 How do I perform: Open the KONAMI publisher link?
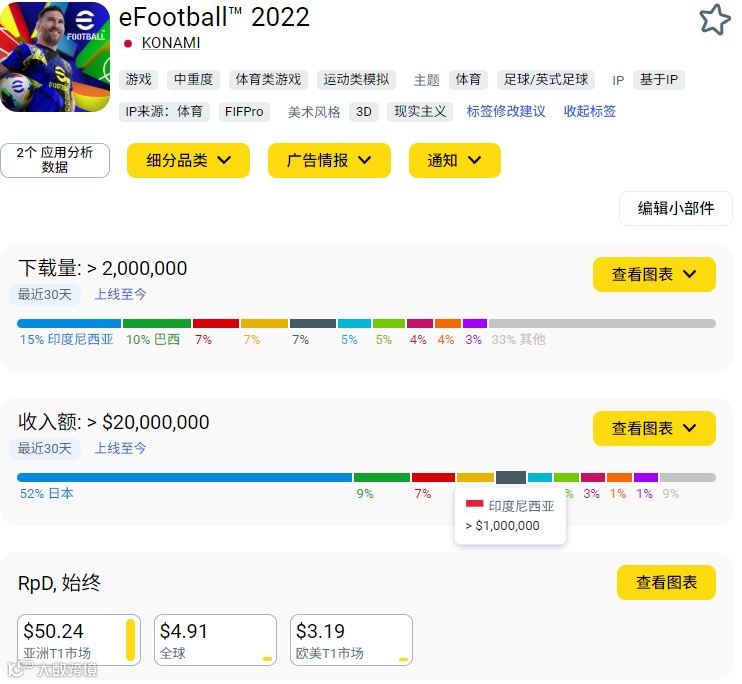pyautogui.click(x=171, y=43)
